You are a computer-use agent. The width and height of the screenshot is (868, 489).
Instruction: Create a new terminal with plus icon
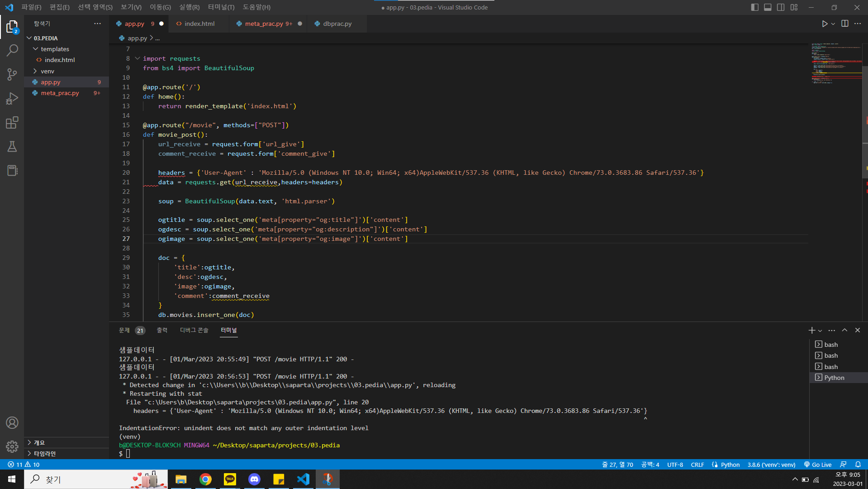pyautogui.click(x=812, y=331)
